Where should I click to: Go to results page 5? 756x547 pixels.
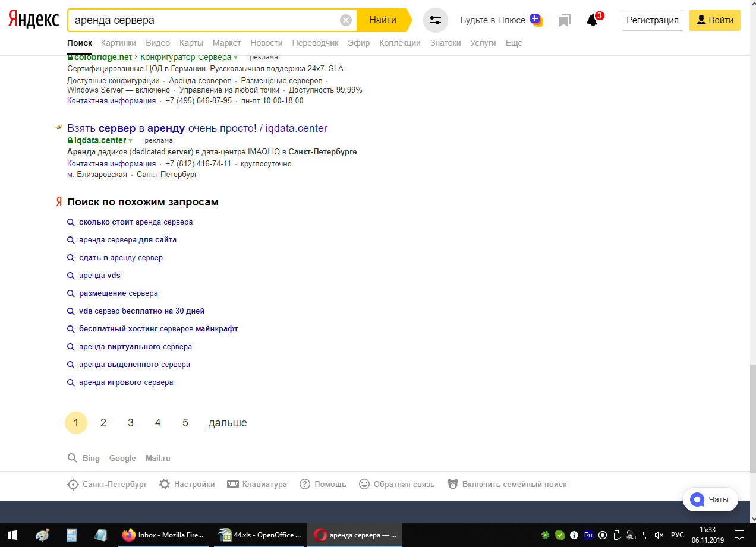tap(185, 423)
